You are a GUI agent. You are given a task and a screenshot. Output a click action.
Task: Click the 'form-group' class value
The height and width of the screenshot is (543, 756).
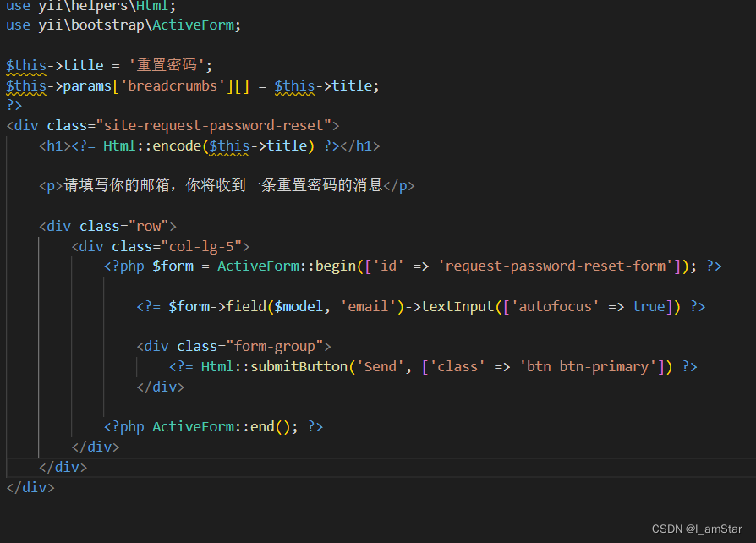click(274, 347)
